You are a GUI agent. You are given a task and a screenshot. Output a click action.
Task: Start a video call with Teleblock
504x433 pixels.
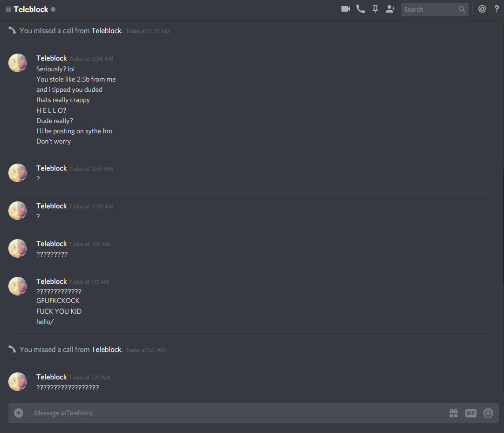[346, 9]
